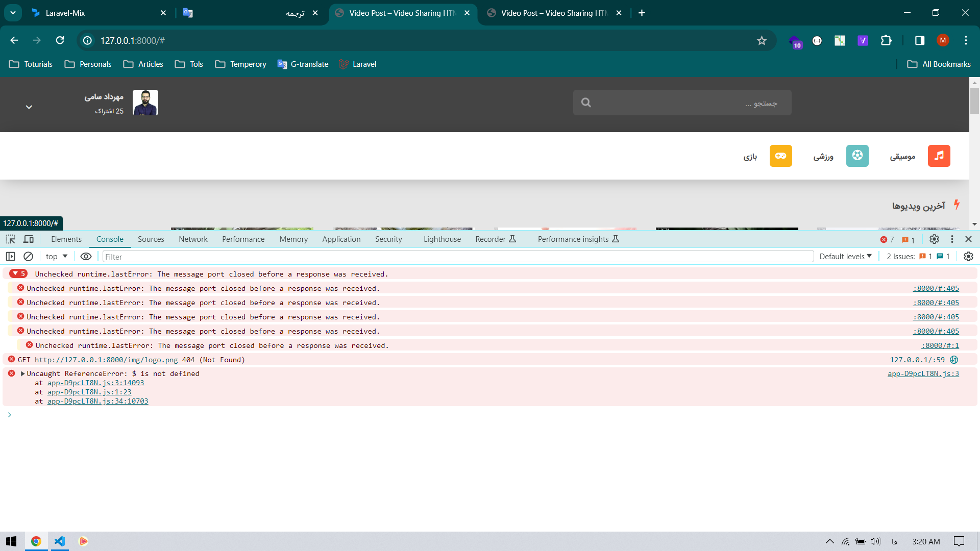The width and height of the screenshot is (980, 551).
Task: Open the Articles bookmarks folder
Action: click(x=143, y=64)
